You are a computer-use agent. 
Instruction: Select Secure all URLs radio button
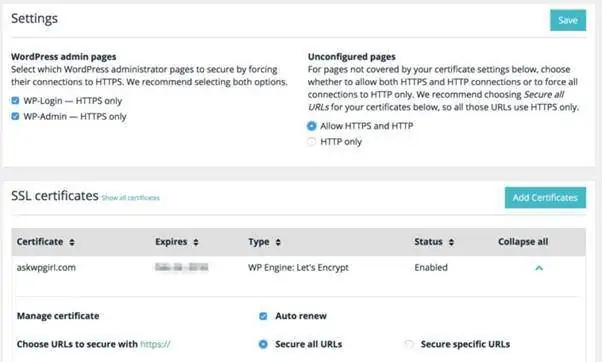pyautogui.click(x=263, y=344)
